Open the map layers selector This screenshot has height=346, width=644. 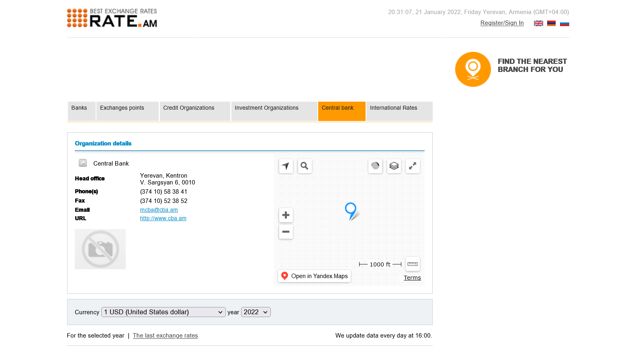(x=394, y=166)
